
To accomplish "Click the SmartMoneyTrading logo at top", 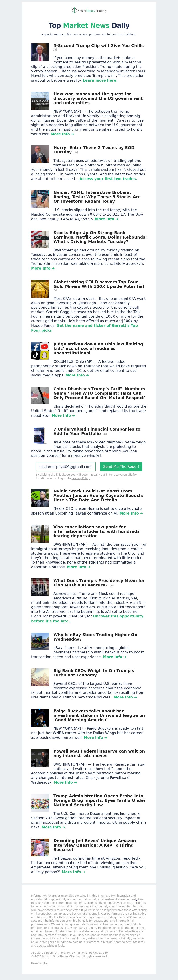I will (x=89, y=11).
